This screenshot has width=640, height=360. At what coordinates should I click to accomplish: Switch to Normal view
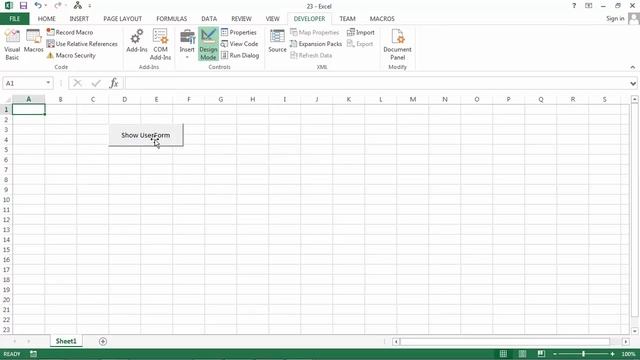click(x=503, y=354)
